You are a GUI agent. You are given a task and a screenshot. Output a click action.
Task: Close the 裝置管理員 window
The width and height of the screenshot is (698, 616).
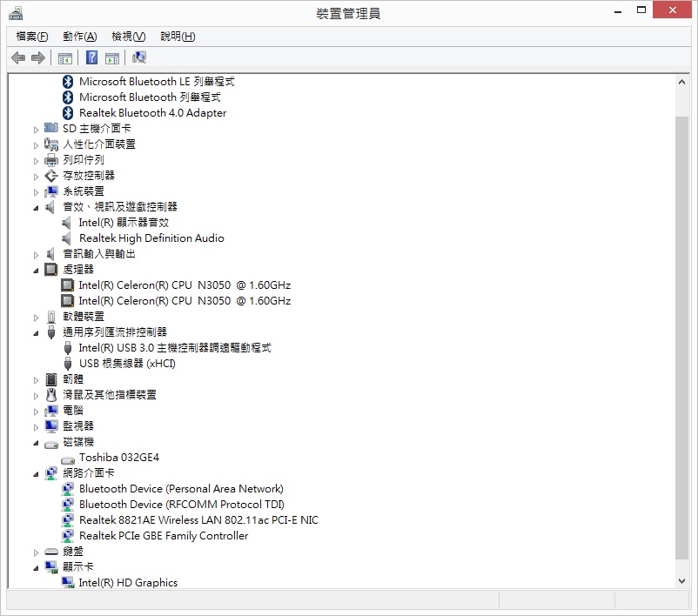(x=673, y=10)
